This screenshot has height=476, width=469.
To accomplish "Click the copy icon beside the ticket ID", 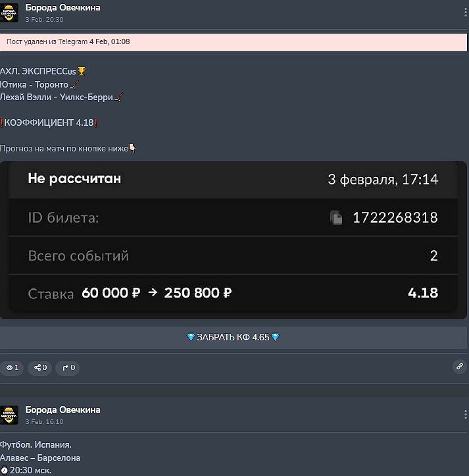I will point(336,218).
